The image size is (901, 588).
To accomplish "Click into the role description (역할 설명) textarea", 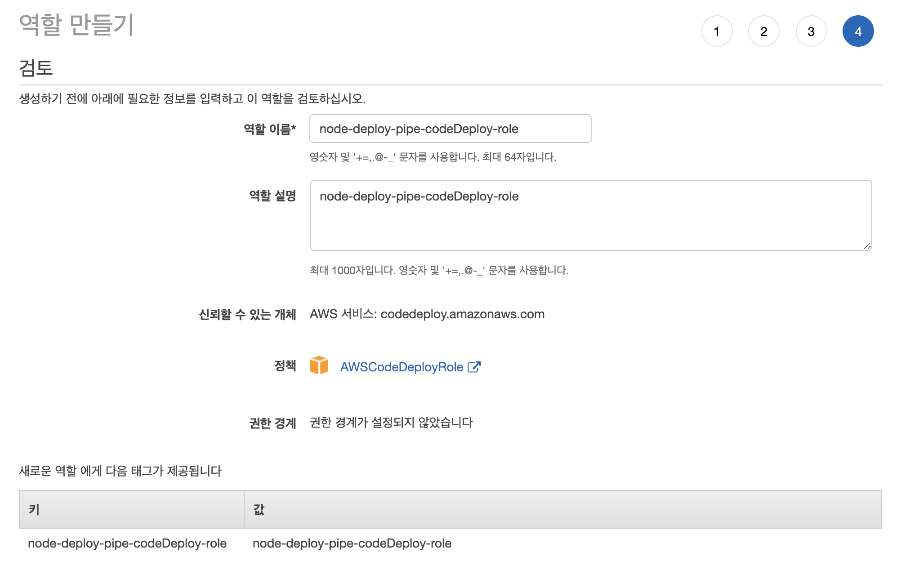I will pyautogui.click(x=590, y=215).
